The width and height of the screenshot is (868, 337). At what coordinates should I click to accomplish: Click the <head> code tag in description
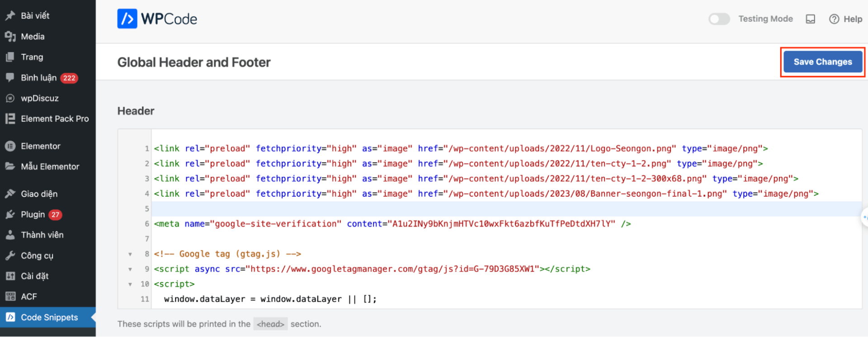click(x=270, y=324)
